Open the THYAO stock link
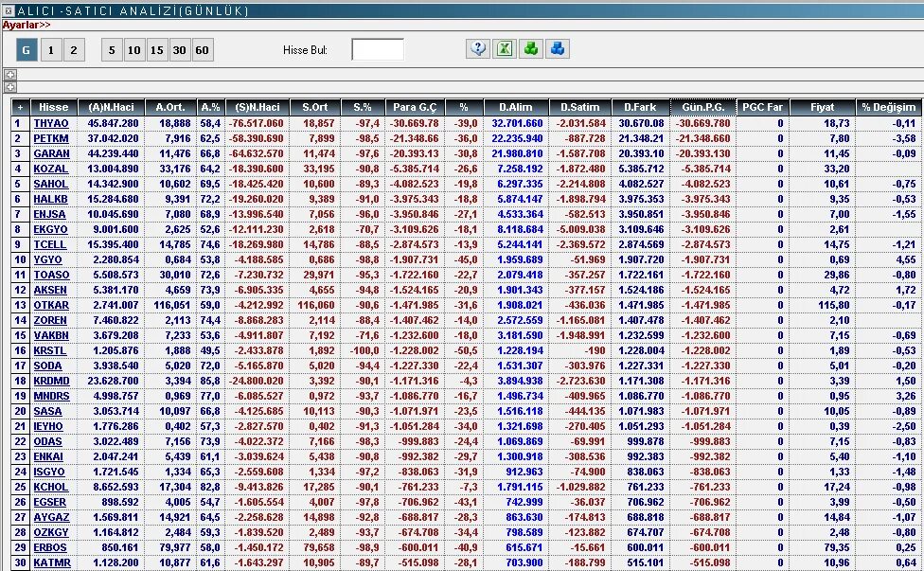The width and height of the screenshot is (924, 571). 51,123
